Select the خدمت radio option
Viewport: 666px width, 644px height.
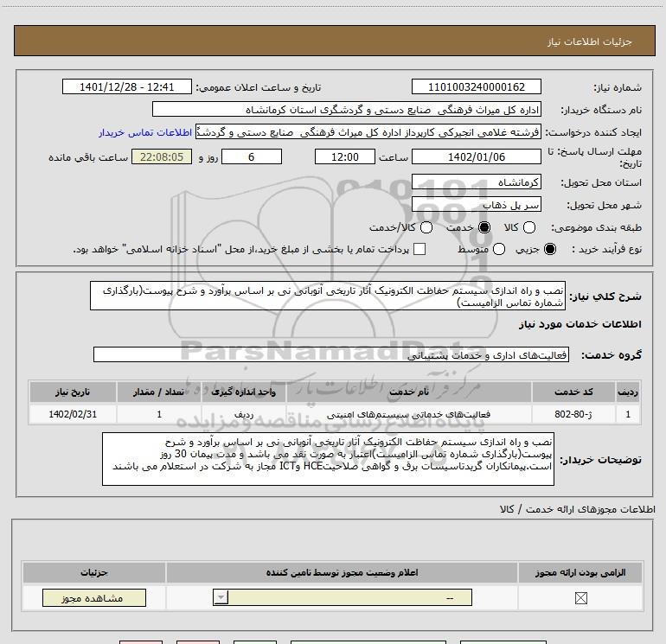coord(484,227)
